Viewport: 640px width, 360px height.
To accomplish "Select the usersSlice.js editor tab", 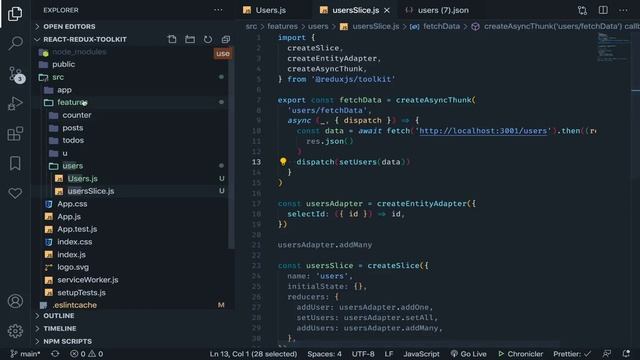I will pos(355,10).
